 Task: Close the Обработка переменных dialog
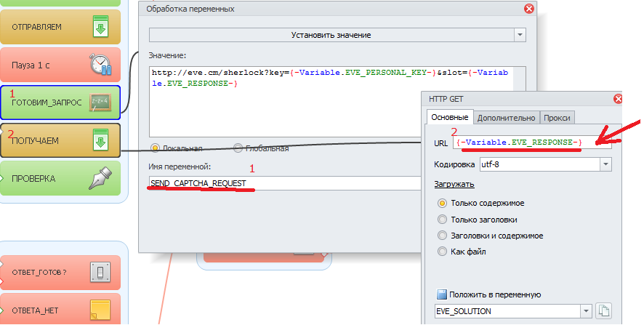(529, 9)
